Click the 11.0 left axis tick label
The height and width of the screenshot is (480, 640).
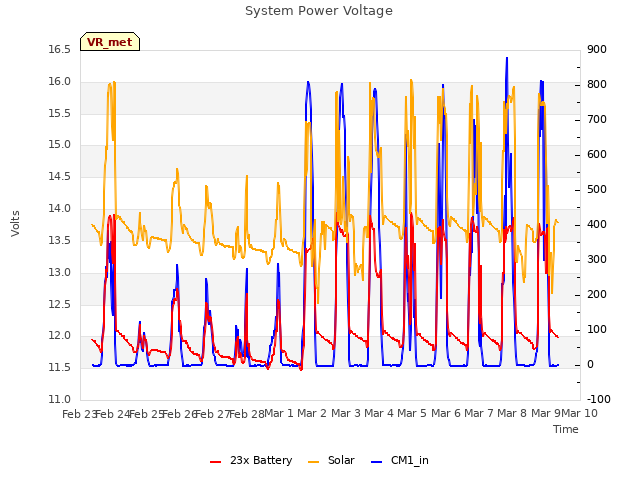60,400
